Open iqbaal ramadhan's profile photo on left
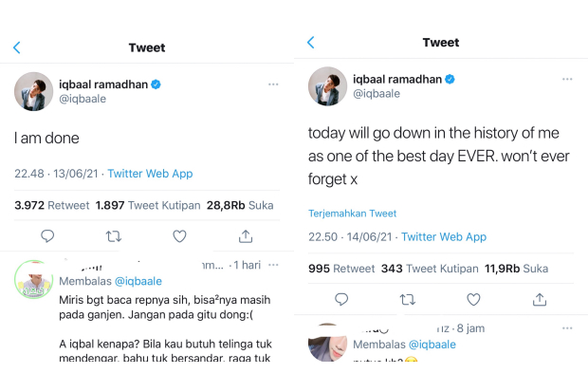This screenshot has height=392, width=588. pos(33,91)
